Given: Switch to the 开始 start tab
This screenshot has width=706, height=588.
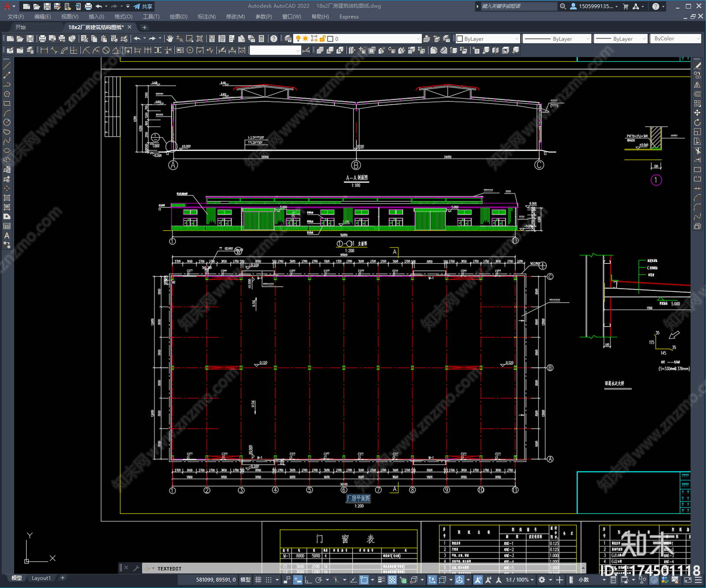Looking at the screenshot, I should tap(21, 27).
